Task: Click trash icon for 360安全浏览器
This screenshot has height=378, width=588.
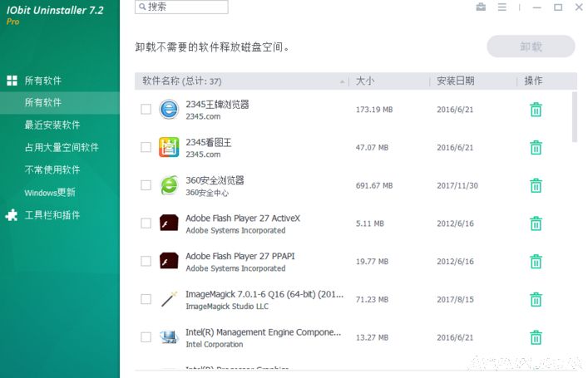Action: [536, 185]
